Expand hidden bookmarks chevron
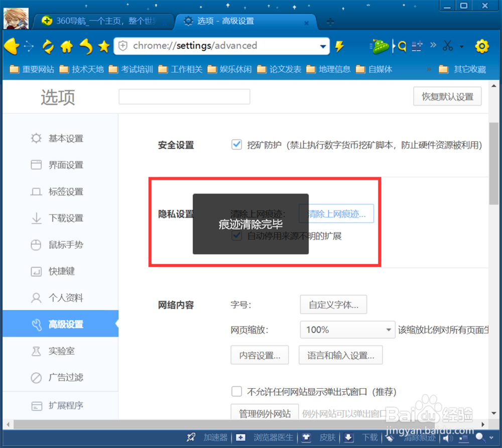This screenshot has width=502, height=448. 429,69
